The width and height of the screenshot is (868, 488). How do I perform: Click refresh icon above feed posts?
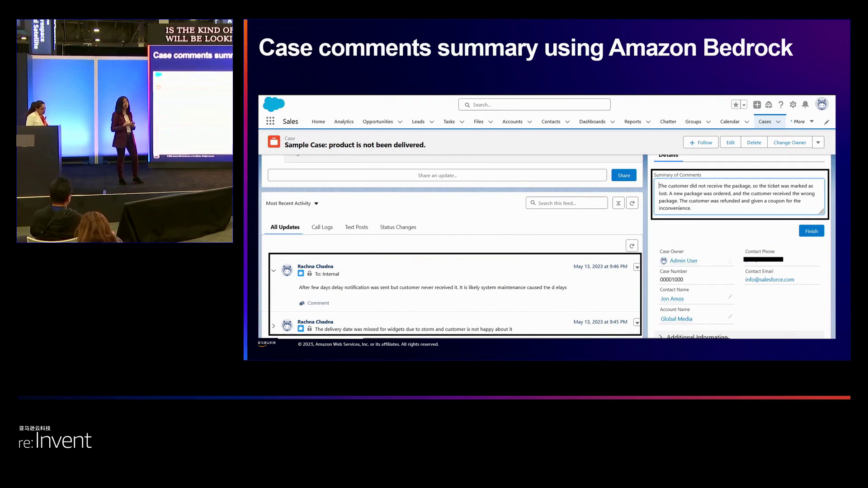pyautogui.click(x=632, y=245)
